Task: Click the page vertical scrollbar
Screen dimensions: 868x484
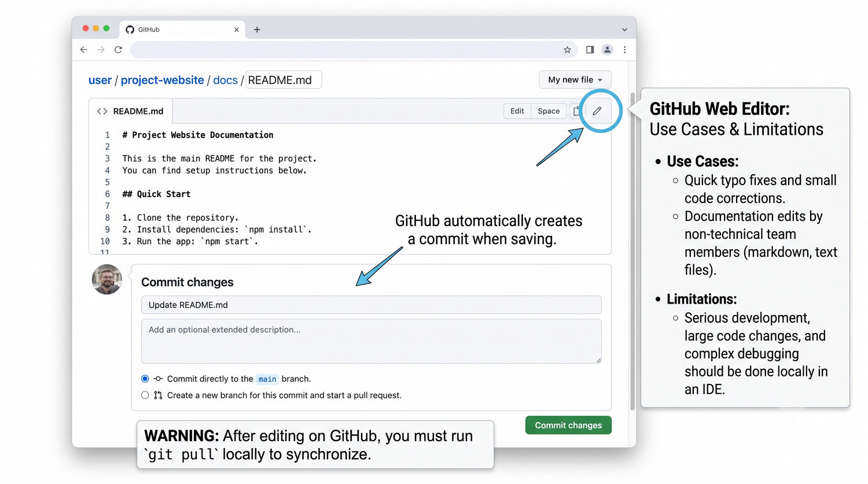Action: pyautogui.click(x=632, y=252)
